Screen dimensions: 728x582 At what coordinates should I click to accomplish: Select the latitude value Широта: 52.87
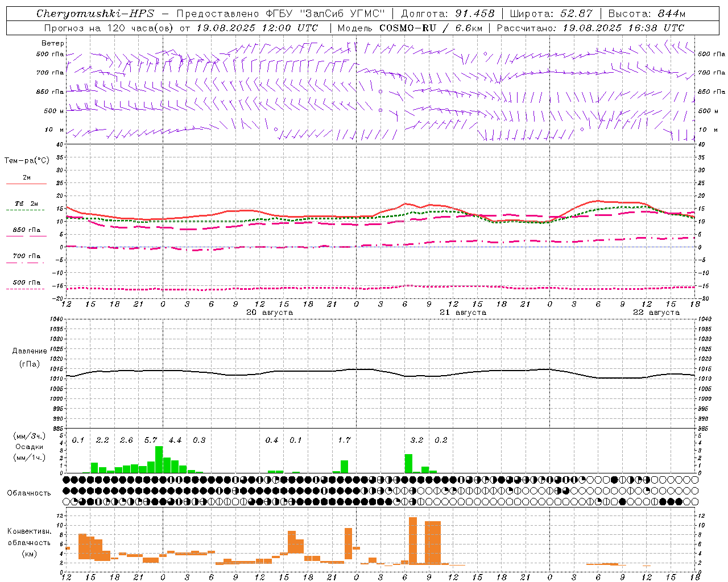tap(551, 14)
